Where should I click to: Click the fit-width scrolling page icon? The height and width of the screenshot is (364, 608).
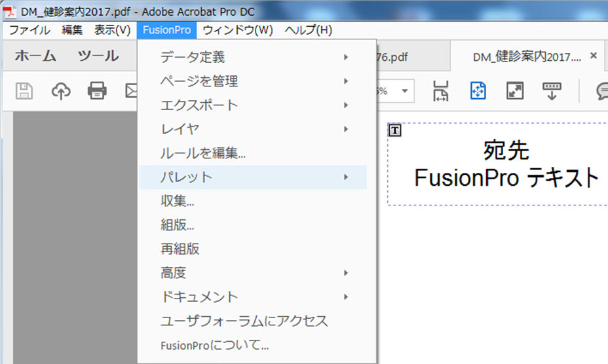click(441, 91)
